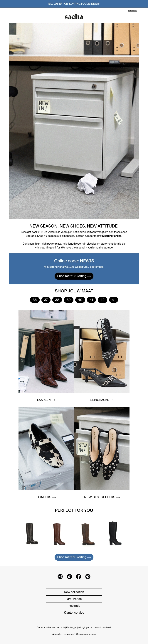This screenshot has width=148, height=644.
Task: Click black 'Shop met €15 korting' button
Action: click(74, 276)
